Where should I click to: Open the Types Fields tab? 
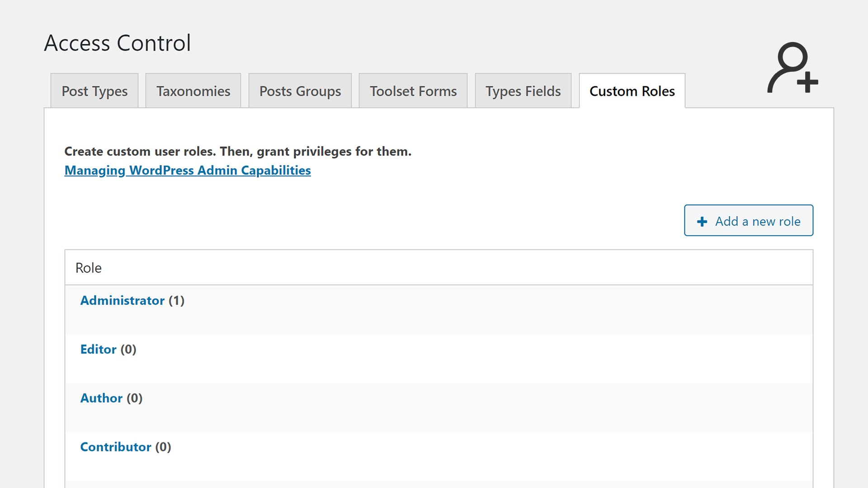tap(523, 91)
